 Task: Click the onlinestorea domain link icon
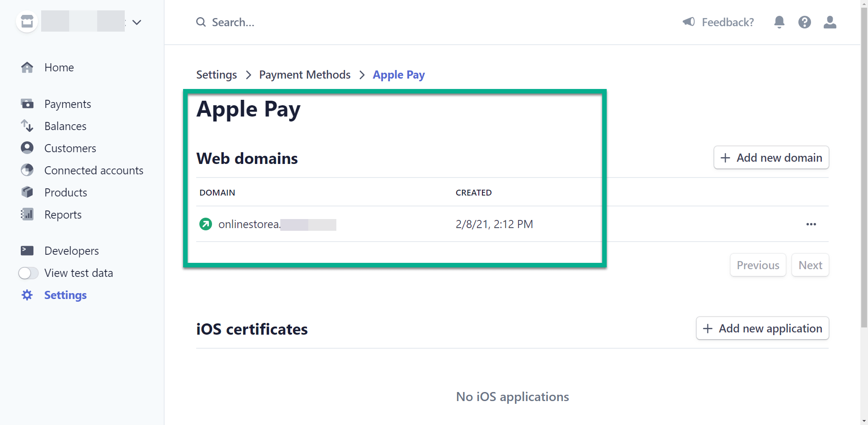(205, 224)
